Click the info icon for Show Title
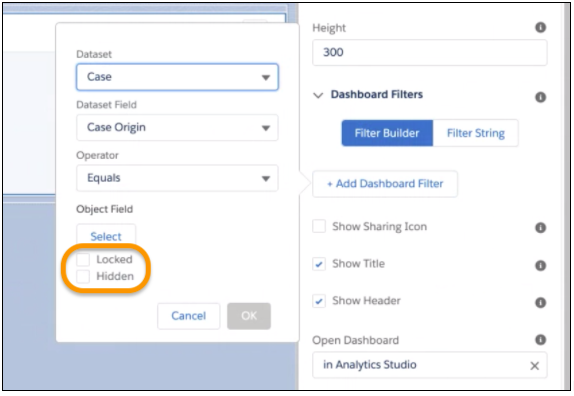Image resolution: width=574 pixels, height=396 pixels. [x=540, y=265]
